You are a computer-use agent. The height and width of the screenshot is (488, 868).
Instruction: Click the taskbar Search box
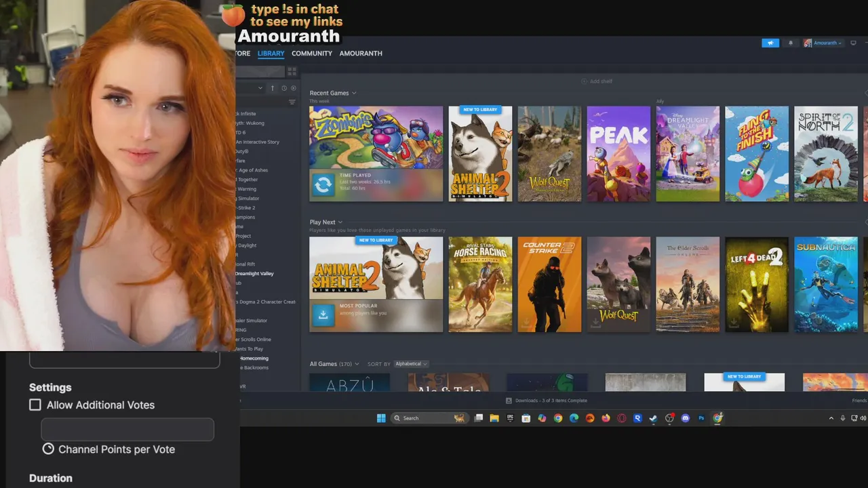click(429, 418)
